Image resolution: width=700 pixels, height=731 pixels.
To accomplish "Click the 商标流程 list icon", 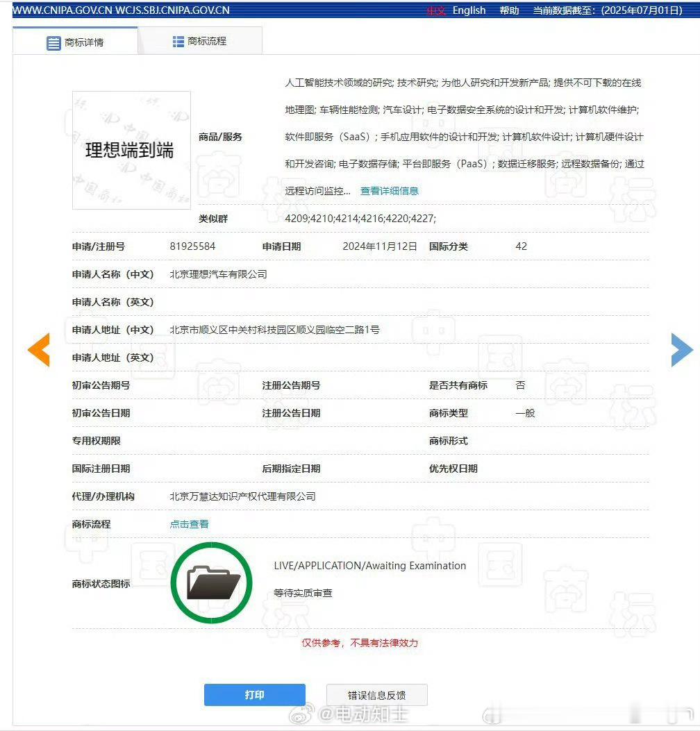I will [178, 42].
